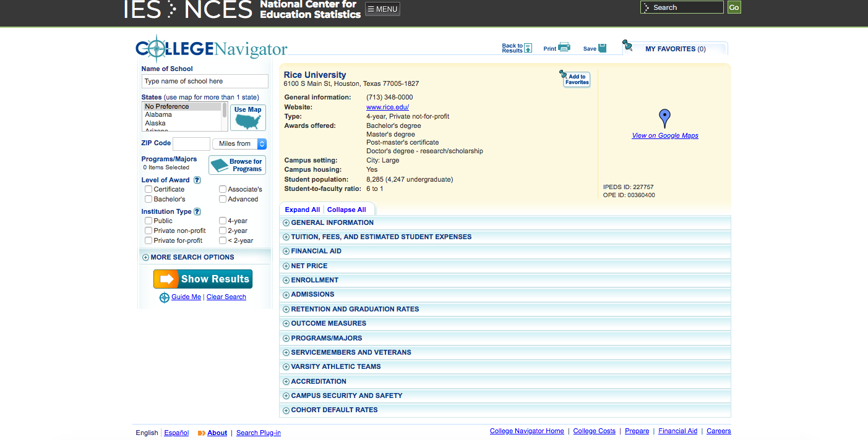Expand Tuition, Fees, and Estimated Student Expenses
Screen dimensions: 868x440
[x=505, y=237]
